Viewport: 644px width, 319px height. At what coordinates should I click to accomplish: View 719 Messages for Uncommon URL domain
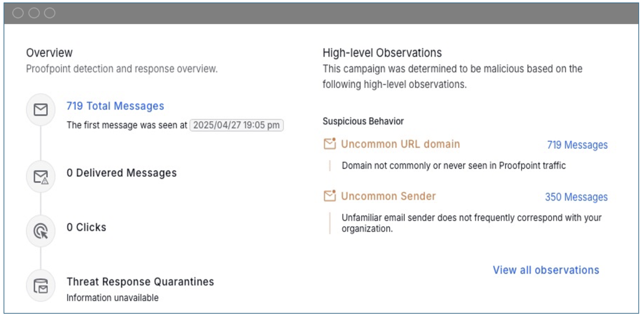point(577,145)
